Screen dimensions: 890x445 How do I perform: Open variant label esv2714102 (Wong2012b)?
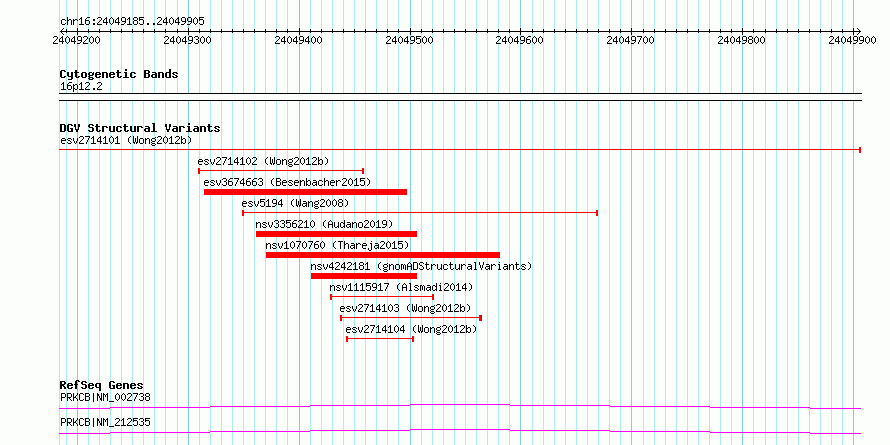263,161
